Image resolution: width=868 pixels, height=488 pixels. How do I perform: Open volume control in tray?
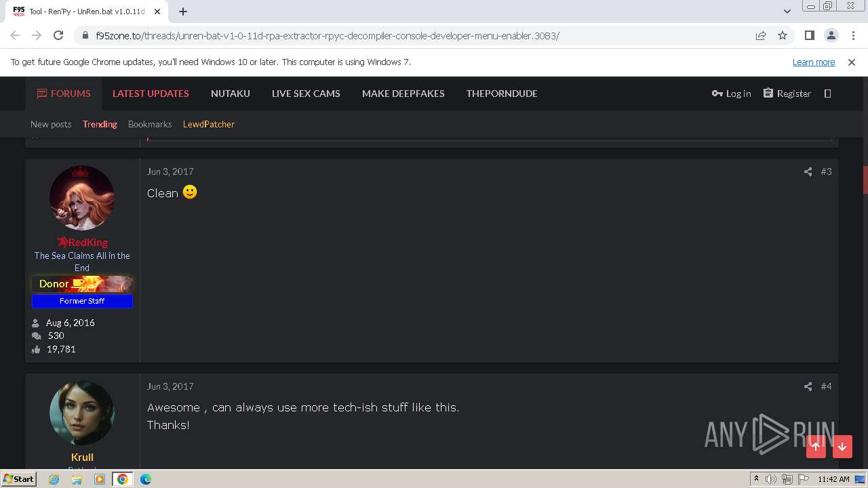tap(771, 479)
